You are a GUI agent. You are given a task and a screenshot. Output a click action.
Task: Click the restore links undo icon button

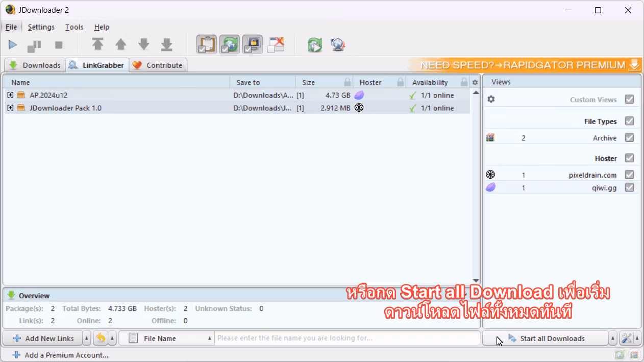(x=101, y=338)
